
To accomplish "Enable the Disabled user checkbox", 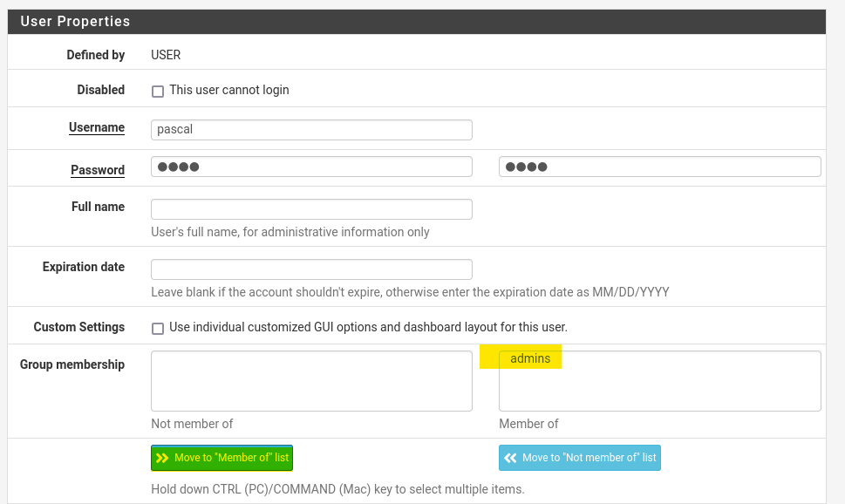I will tap(157, 91).
